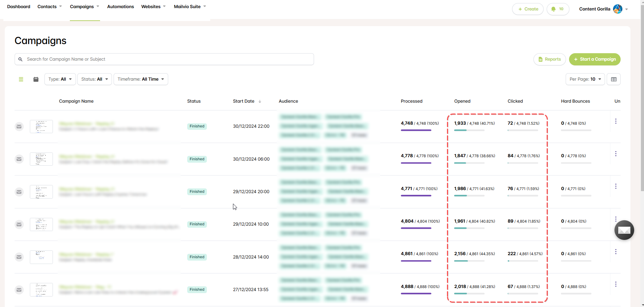The width and height of the screenshot is (644, 307).
Task: Open the Websites menu
Action: (x=153, y=6)
